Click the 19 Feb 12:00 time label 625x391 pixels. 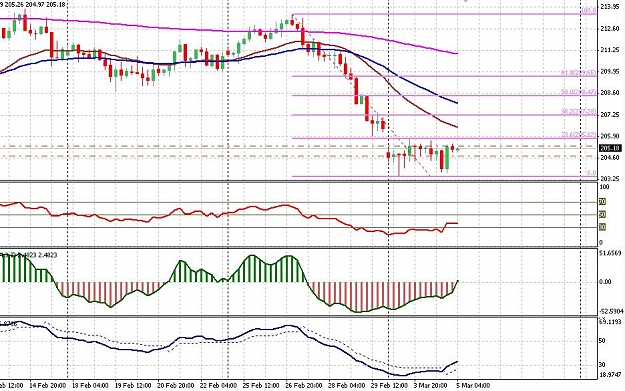tap(133, 386)
